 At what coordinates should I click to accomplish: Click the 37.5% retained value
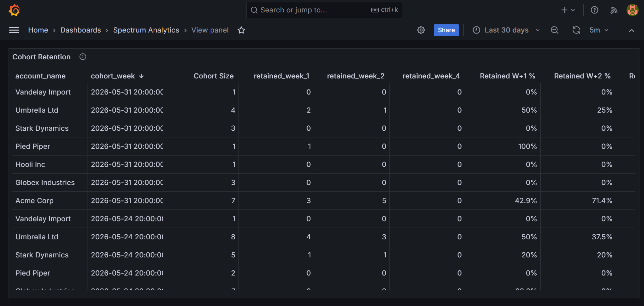[602, 237]
